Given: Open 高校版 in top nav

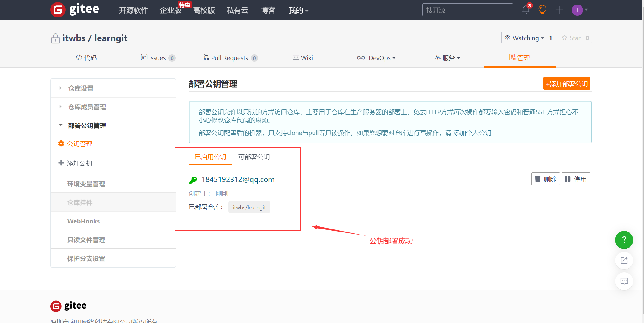Looking at the screenshot, I should [x=204, y=10].
